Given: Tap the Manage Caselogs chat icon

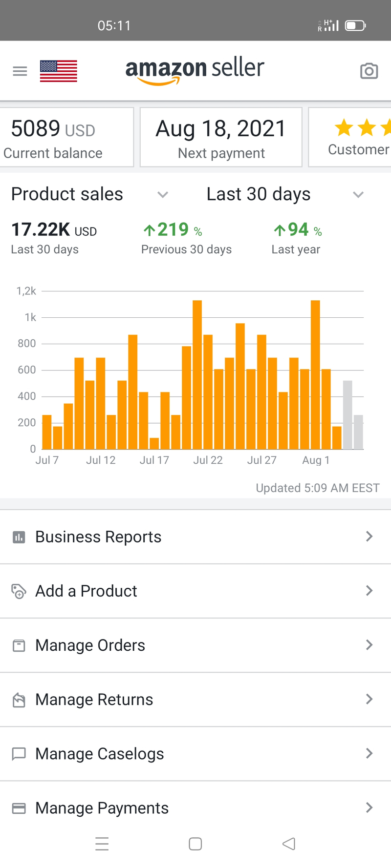Looking at the screenshot, I should pos(19,754).
